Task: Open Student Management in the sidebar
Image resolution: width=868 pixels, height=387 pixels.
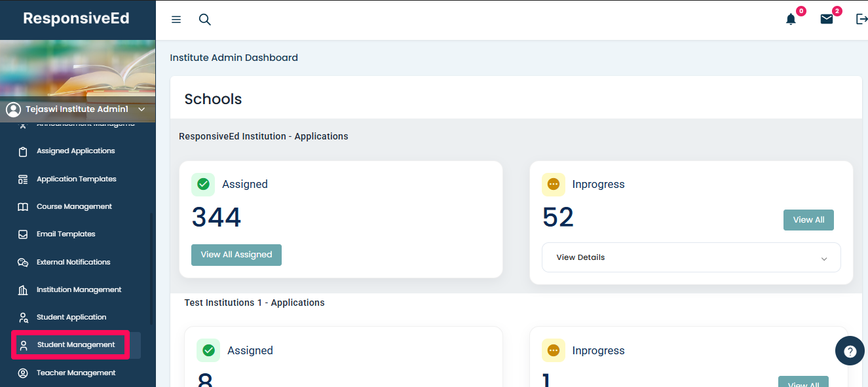Action: [76, 345]
